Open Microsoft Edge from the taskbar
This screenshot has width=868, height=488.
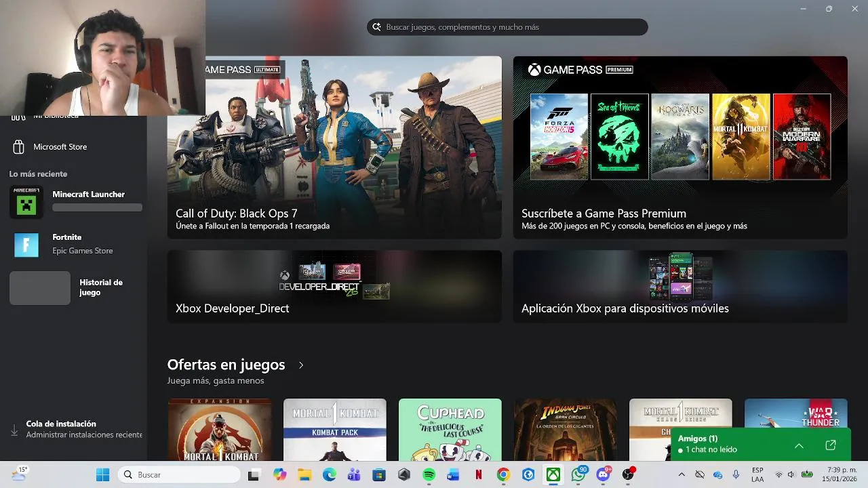(x=329, y=475)
